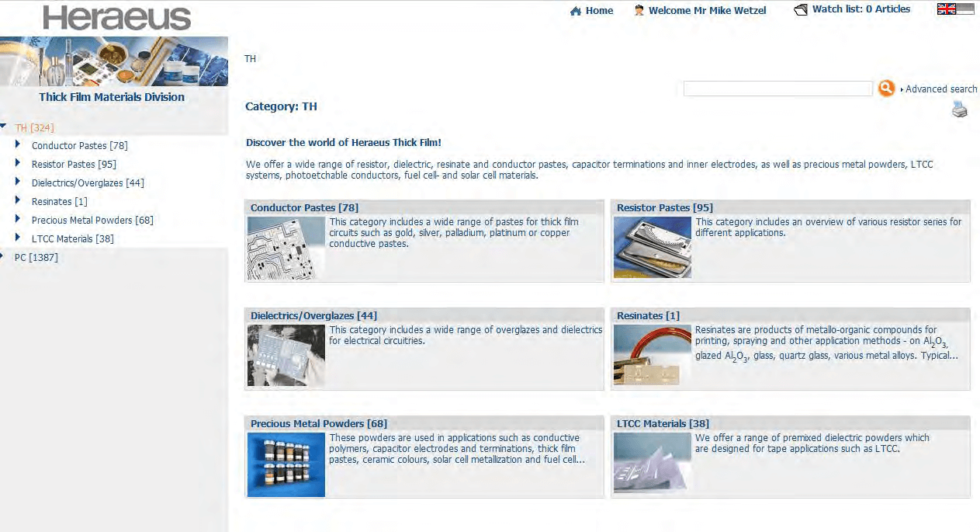Select PC [1387] in sidebar tree
Image resolution: width=980 pixels, height=532 pixels.
(x=36, y=257)
